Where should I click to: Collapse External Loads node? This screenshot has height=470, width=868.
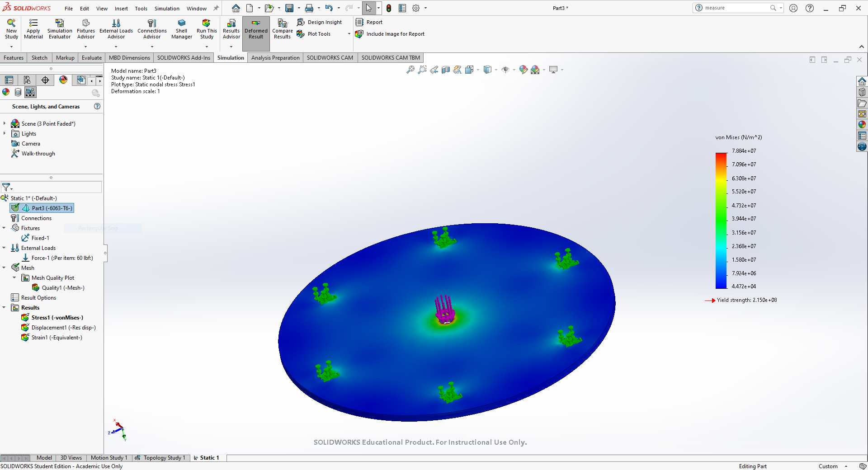[x=4, y=248]
